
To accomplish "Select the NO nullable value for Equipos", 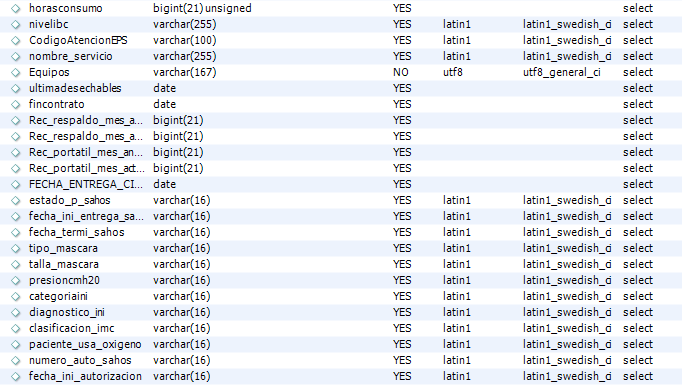I will pos(401,73).
